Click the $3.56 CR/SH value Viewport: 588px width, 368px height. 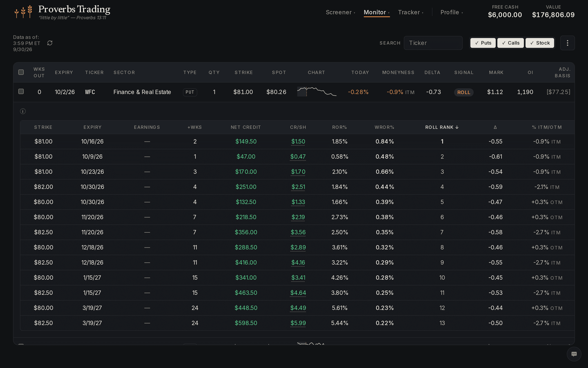pyautogui.click(x=298, y=232)
